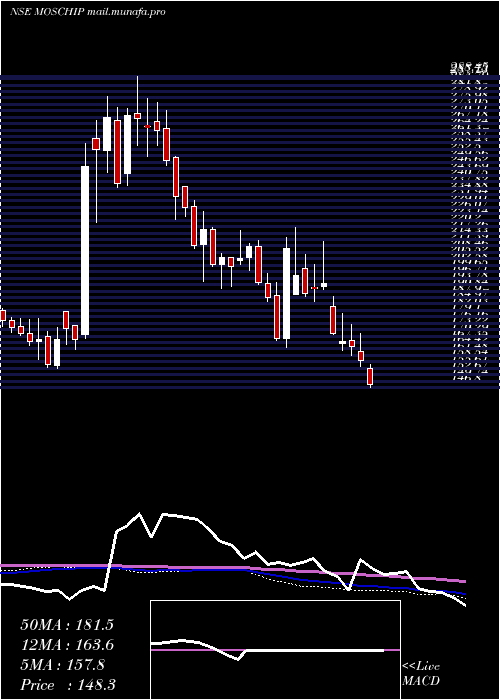Click the 146.8 price axis label
The width and height of the screenshot is (500, 700).
pyautogui.click(x=468, y=378)
